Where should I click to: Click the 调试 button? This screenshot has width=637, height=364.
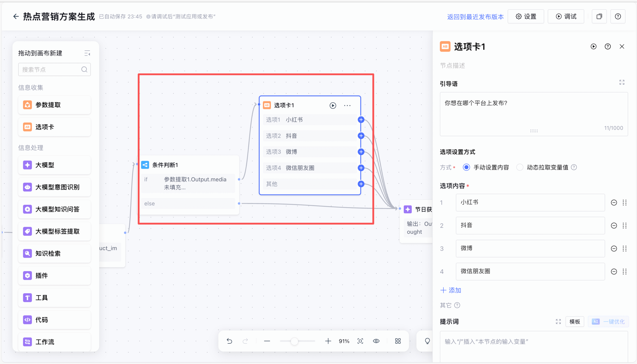click(566, 16)
